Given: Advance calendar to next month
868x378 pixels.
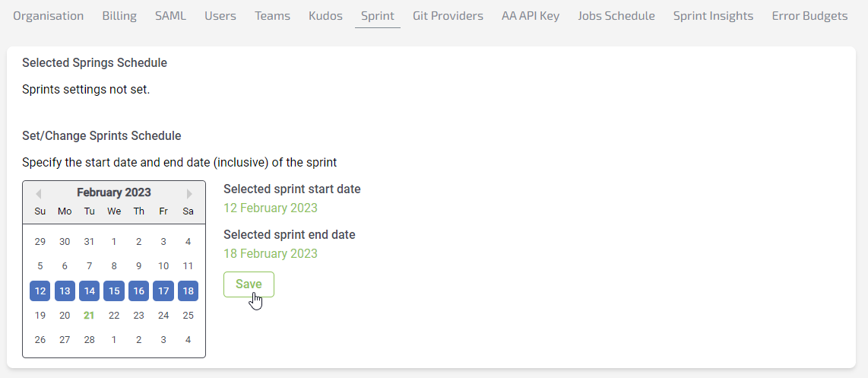Looking at the screenshot, I should pos(189,194).
